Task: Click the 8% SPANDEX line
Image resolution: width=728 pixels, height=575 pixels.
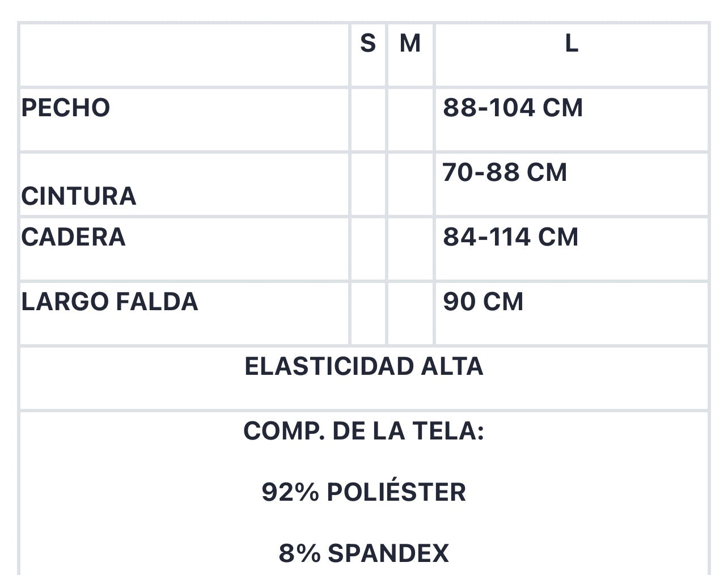Action: pyautogui.click(x=364, y=553)
